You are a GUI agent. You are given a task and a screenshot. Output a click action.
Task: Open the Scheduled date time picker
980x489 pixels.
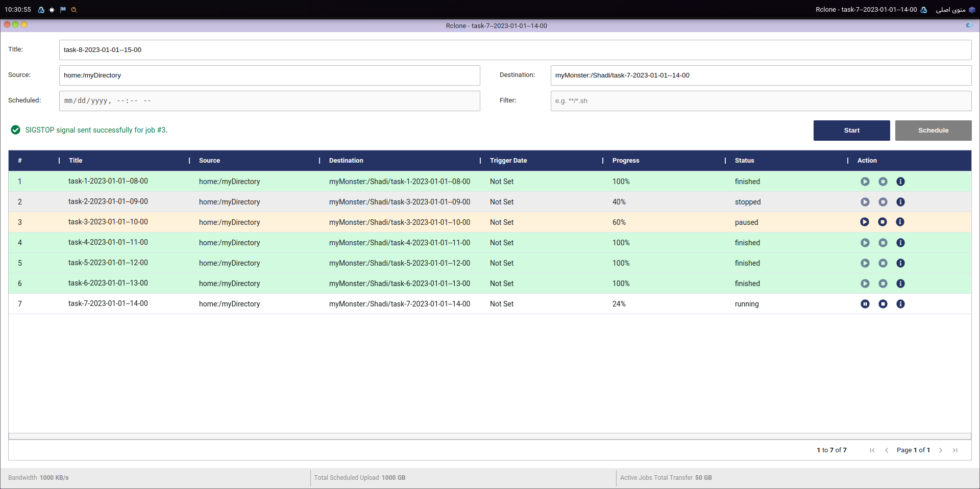269,101
